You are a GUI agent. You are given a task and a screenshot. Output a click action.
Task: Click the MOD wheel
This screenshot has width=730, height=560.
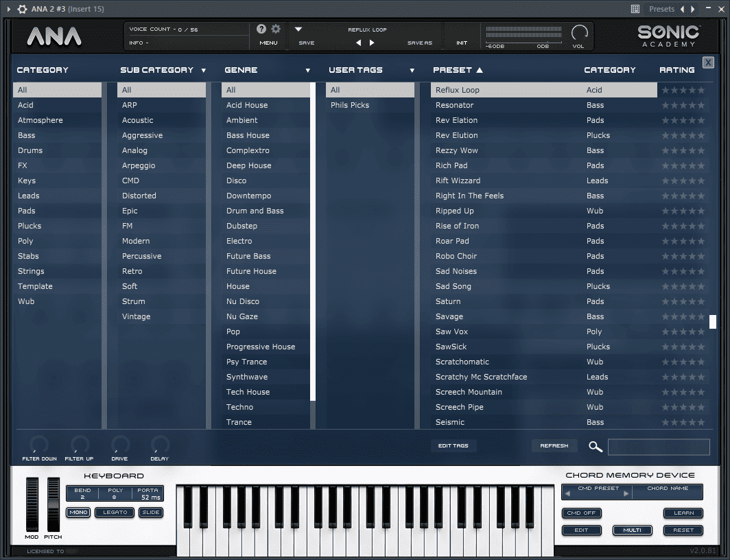pos(32,504)
